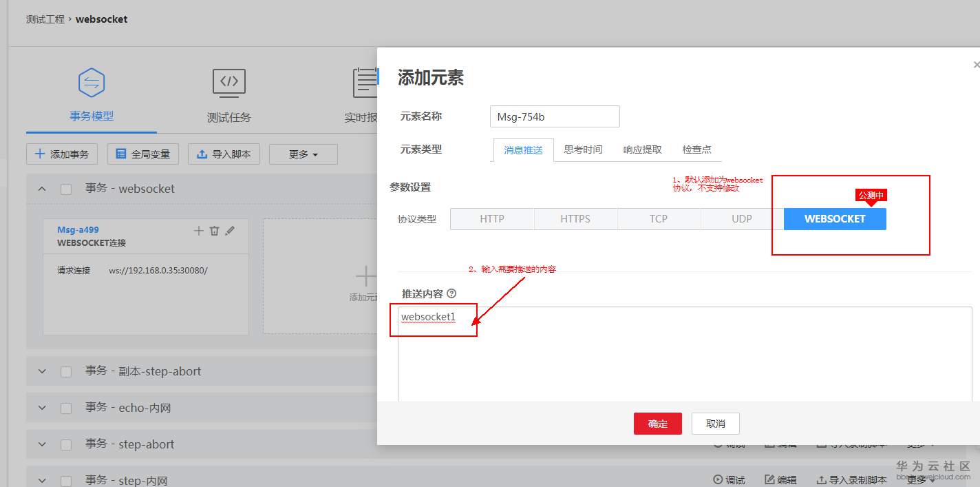Screen dimensions: 980x487
Task: Click the 确定 confirm button
Action: tap(658, 424)
